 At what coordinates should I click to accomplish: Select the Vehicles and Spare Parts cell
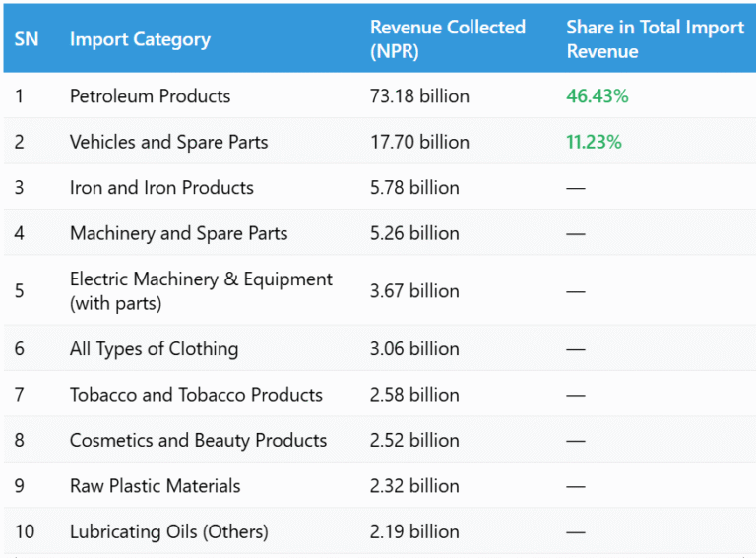coord(168,142)
